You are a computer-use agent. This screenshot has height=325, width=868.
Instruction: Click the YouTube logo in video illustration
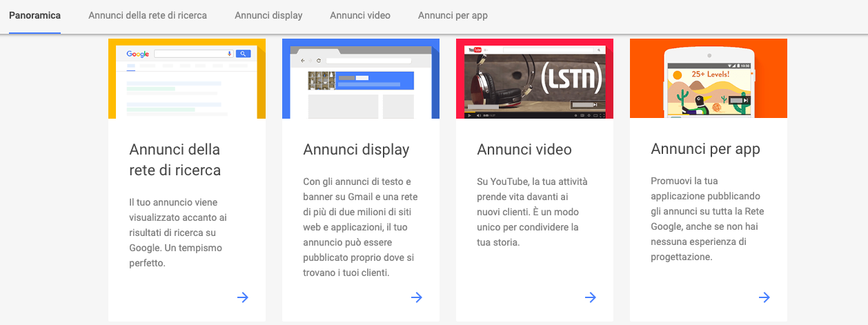[x=474, y=50]
